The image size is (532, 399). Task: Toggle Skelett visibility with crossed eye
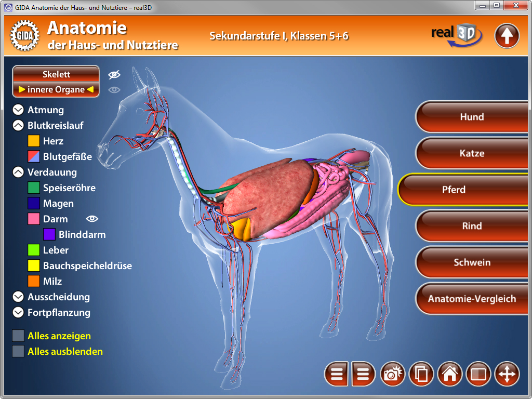point(114,75)
